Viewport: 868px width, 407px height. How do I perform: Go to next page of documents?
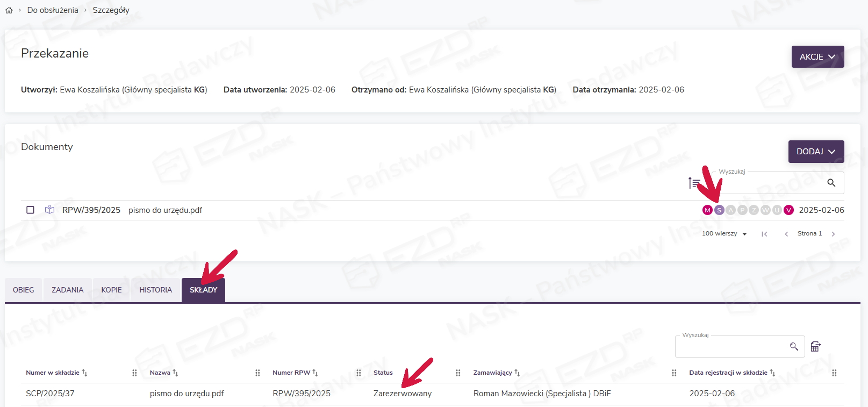pos(833,234)
